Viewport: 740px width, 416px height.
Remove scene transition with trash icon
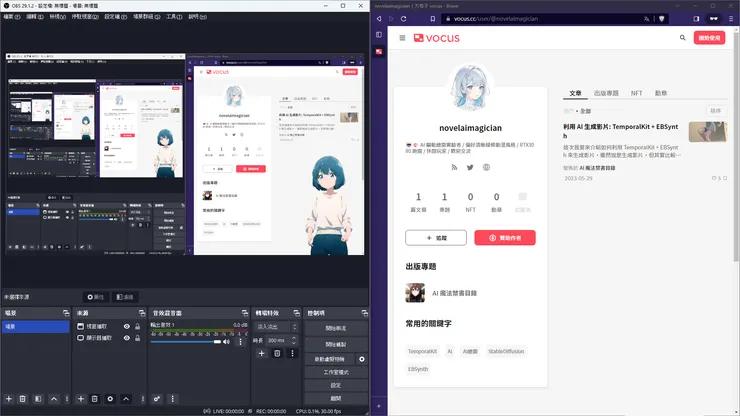277,353
